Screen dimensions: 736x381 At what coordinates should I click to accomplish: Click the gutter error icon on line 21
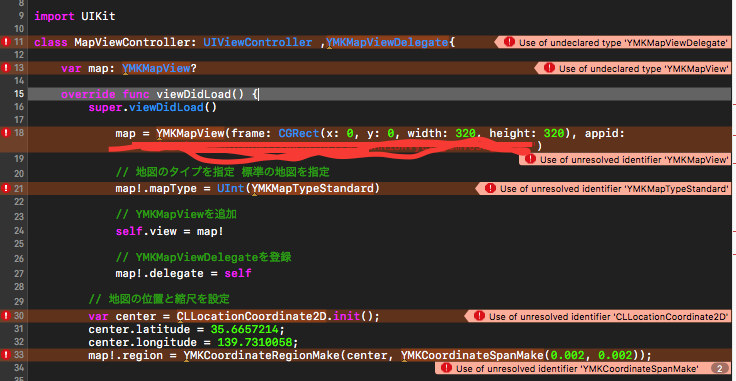coord(6,188)
